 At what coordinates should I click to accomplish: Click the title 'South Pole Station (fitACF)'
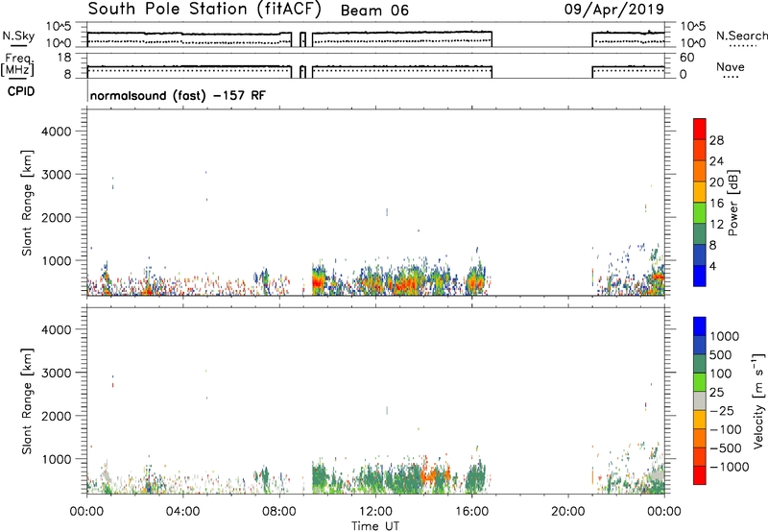[x=204, y=10]
